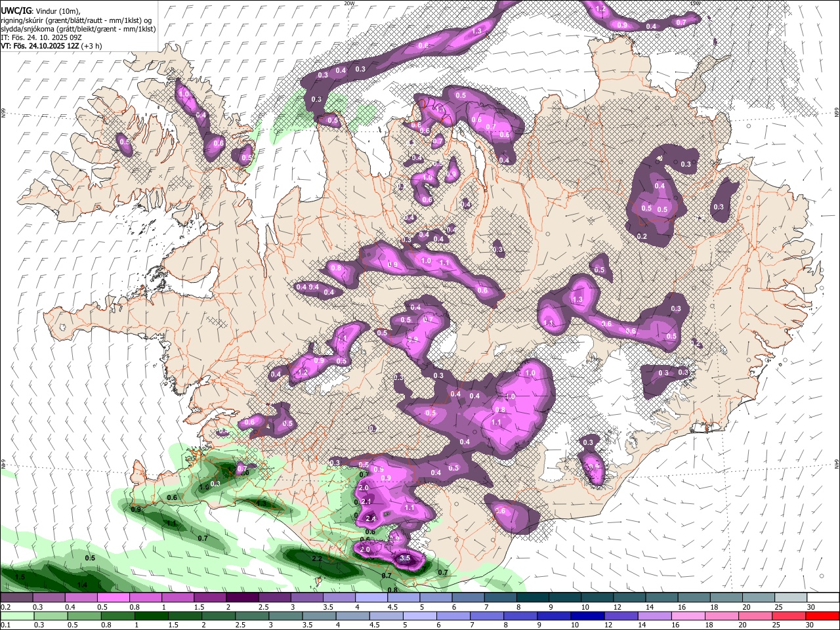The width and height of the screenshot is (840, 630).
Task: Click the '15W' longitude label
Action: coord(696,3)
